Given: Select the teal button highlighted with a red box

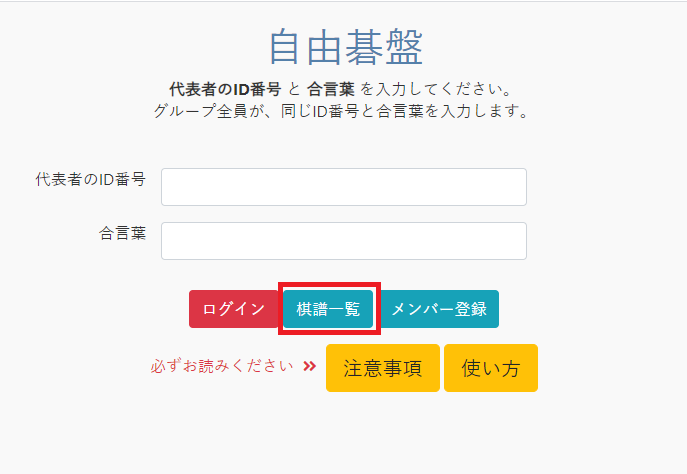Looking at the screenshot, I should coord(328,309).
